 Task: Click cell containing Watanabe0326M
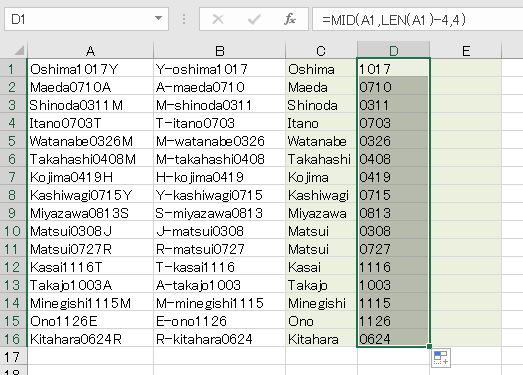tap(90, 141)
